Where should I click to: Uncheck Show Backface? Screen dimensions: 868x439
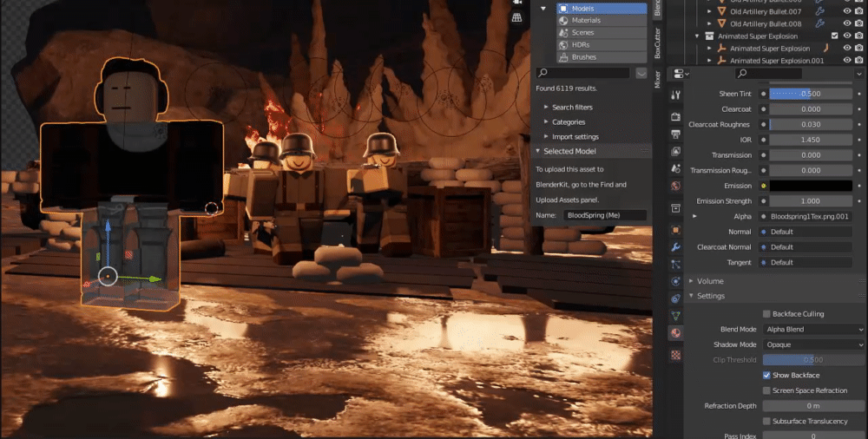766,376
